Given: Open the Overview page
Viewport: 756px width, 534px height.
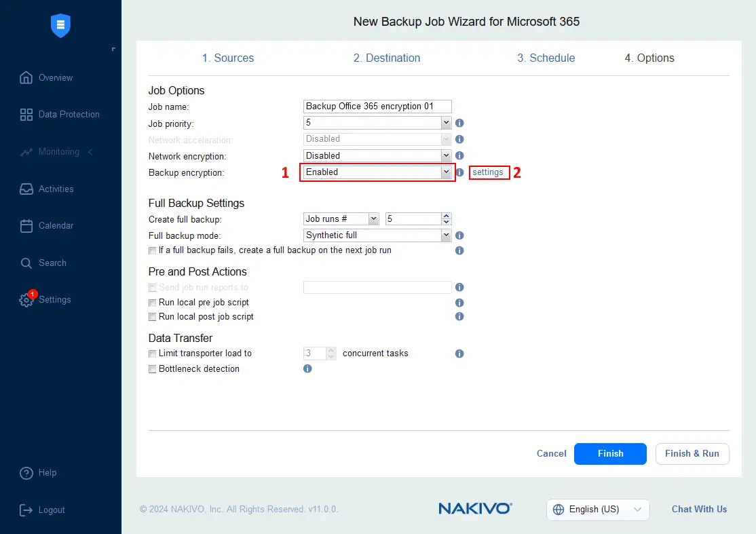Looking at the screenshot, I should click(x=46, y=77).
